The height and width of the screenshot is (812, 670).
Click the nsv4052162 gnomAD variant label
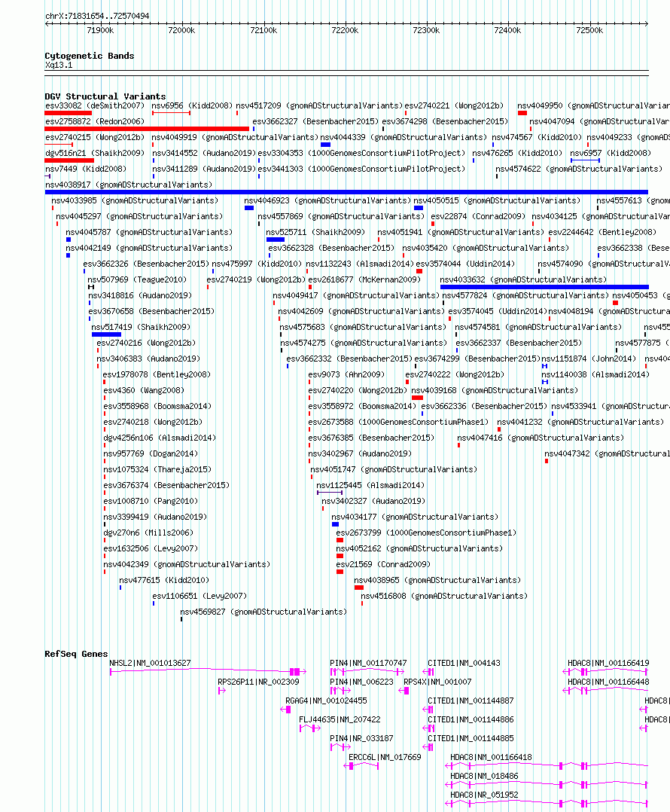(419, 548)
